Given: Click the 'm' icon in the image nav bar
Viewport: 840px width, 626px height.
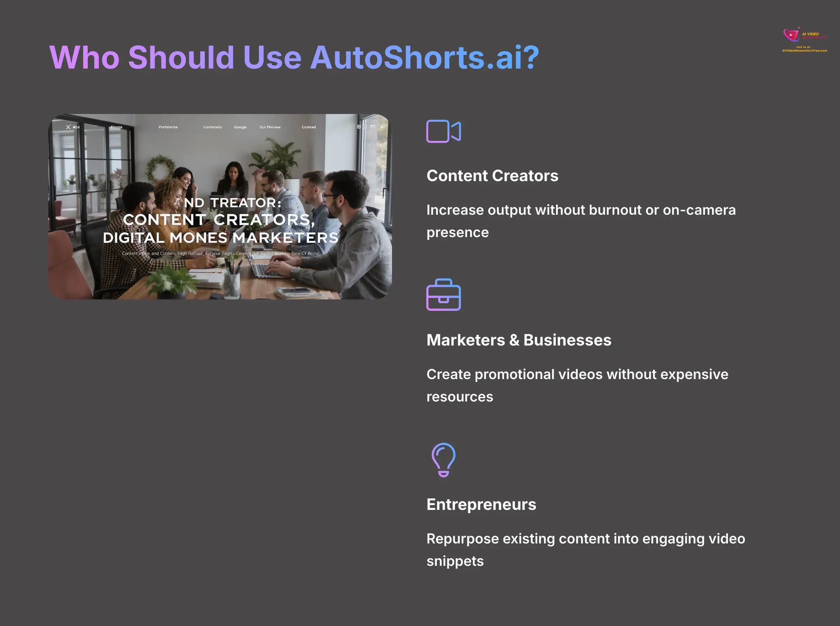Looking at the screenshot, I should (373, 127).
